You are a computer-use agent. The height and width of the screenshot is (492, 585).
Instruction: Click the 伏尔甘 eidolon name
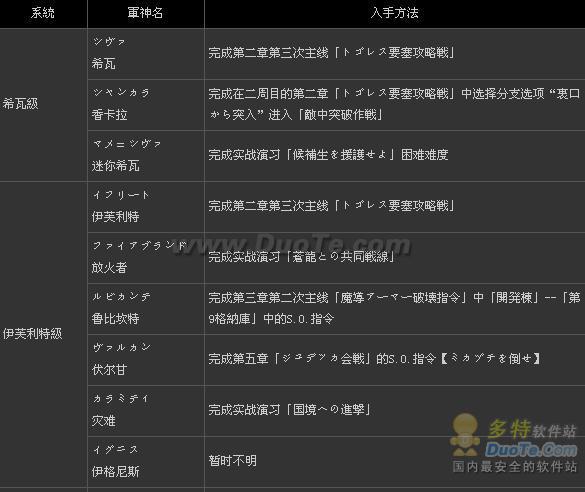110,370
